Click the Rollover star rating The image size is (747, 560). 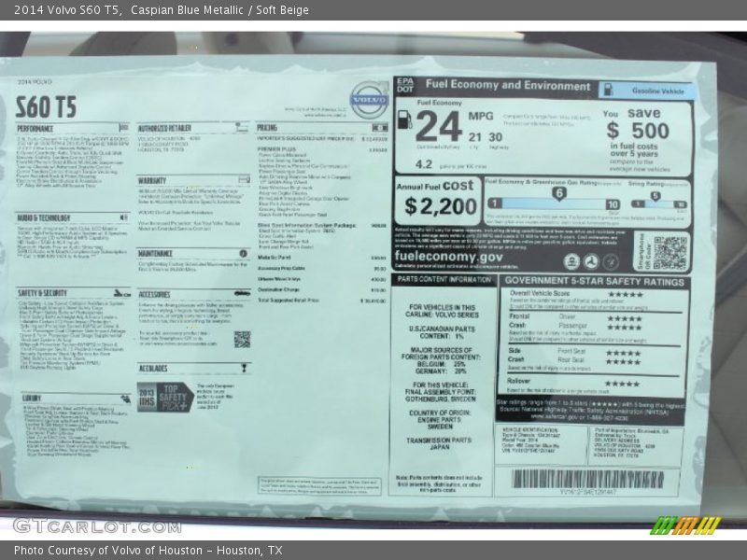pos(622,384)
